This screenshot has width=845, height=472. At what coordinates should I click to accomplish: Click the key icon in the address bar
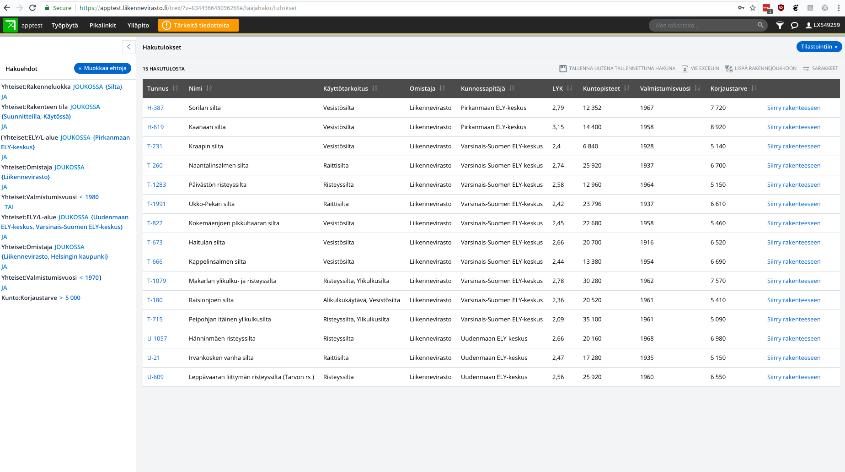pyautogui.click(x=742, y=8)
